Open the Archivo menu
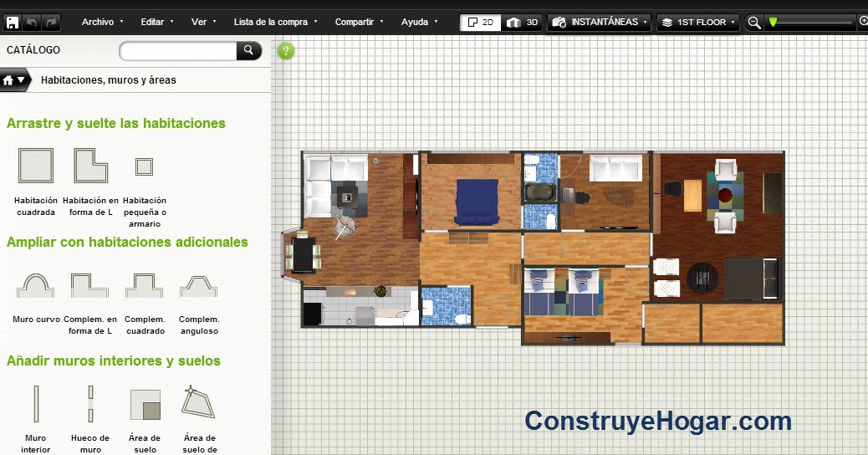Image resolution: width=868 pixels, height=455 pixels. (102, 22)
